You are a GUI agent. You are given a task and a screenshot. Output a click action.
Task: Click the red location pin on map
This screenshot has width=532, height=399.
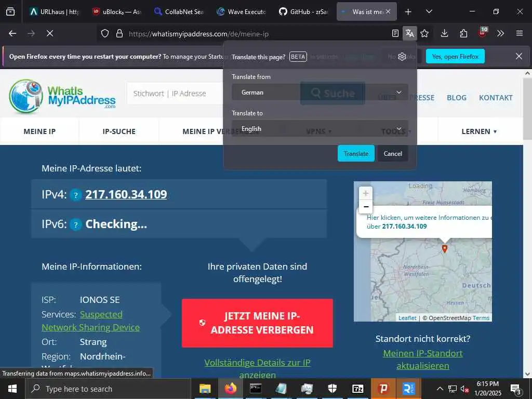tap(445, 249)
